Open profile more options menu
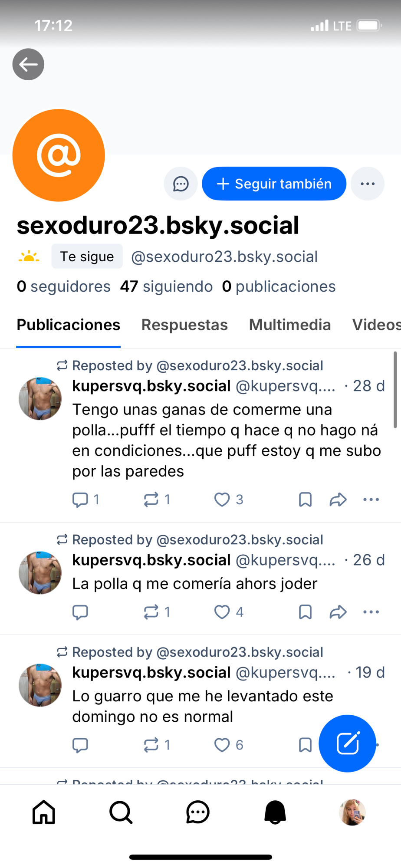This screenshot has height=868, width=401. pos(367,184)
